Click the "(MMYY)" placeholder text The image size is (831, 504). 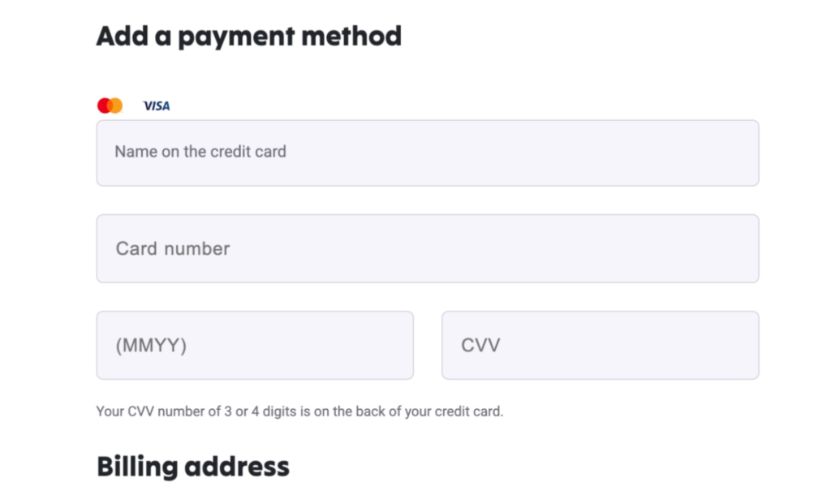tap(151, 346)
